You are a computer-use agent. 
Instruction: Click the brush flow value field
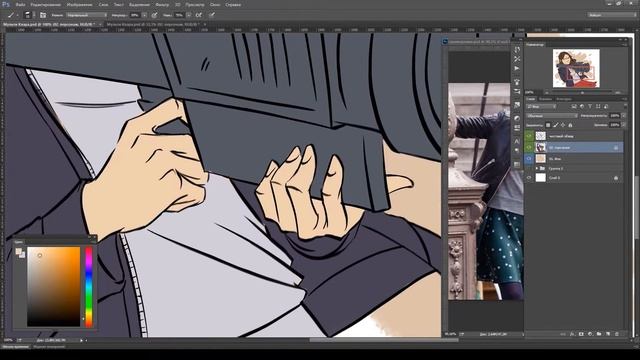click(x=179, y=15)
